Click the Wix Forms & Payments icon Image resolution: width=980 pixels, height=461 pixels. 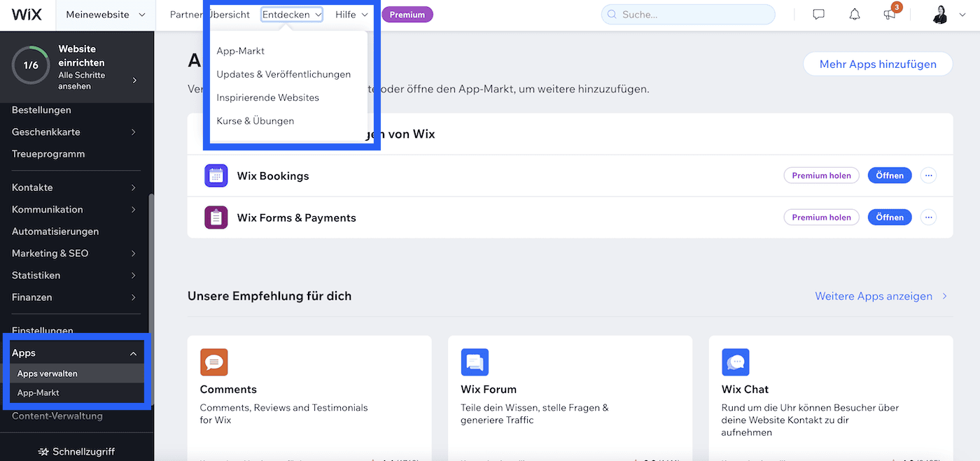click(x=216, y=218)
